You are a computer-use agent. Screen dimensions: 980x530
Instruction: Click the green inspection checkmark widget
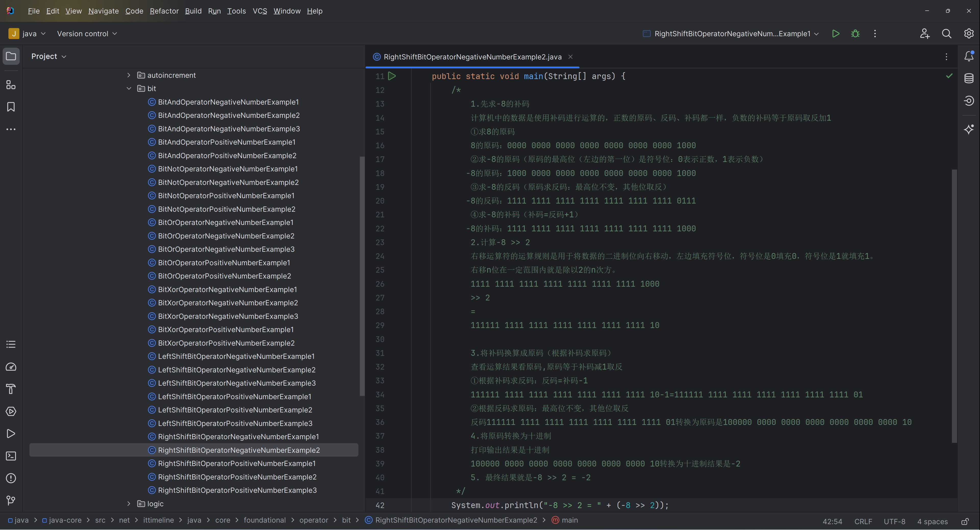950,76
